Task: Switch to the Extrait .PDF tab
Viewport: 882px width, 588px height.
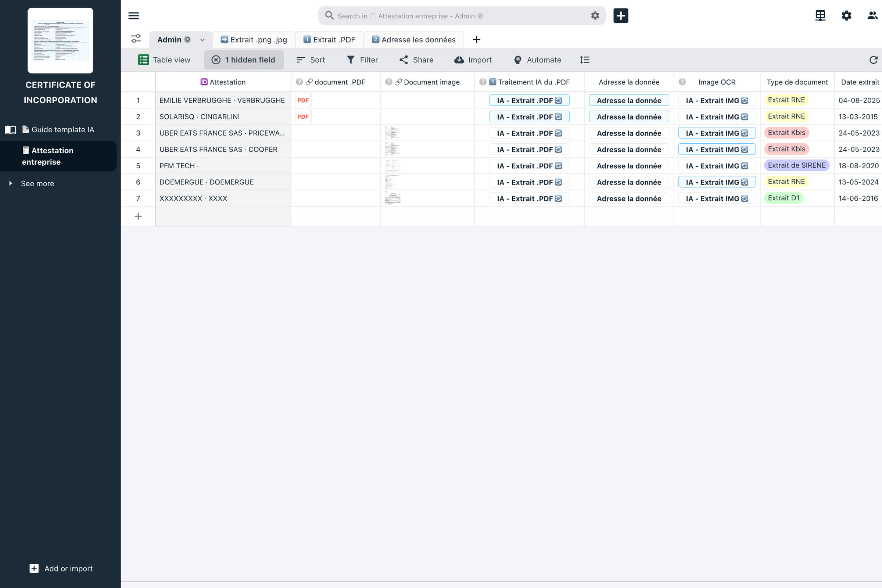Action: pyautogui.click(x=329, y=40)
